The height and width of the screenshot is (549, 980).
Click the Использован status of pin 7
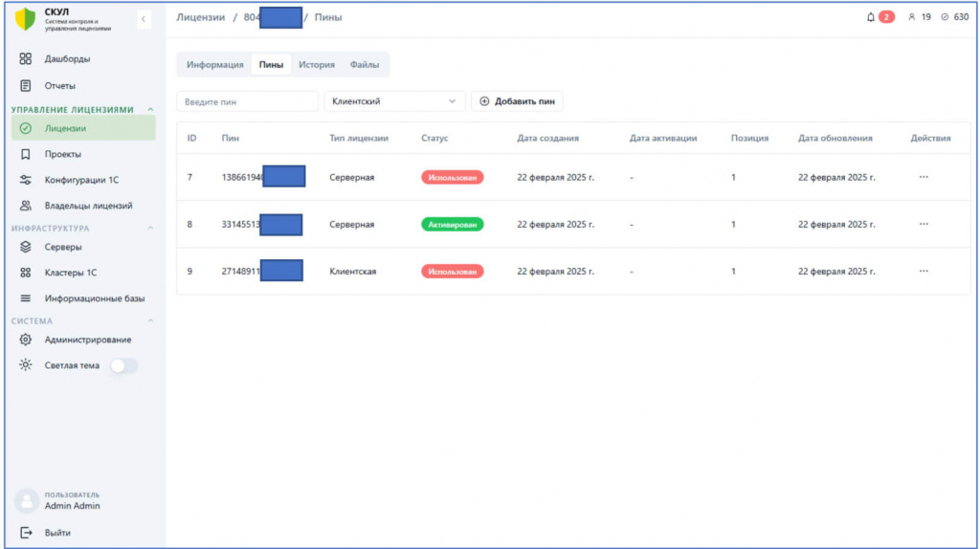click(452, 177)
